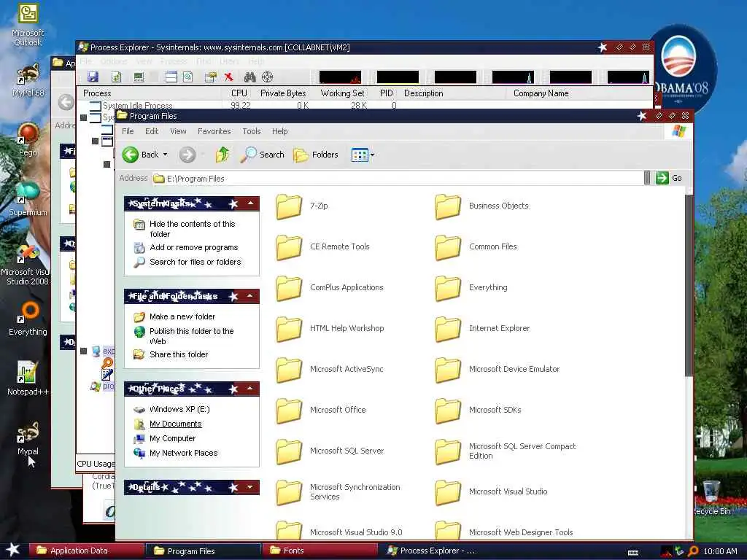Open the View menu in Program Files

pyautogui.click(x=178, y=131)
